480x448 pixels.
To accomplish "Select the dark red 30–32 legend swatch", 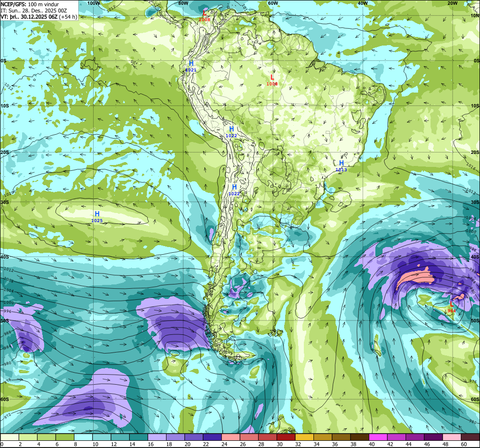I will 286,437.
